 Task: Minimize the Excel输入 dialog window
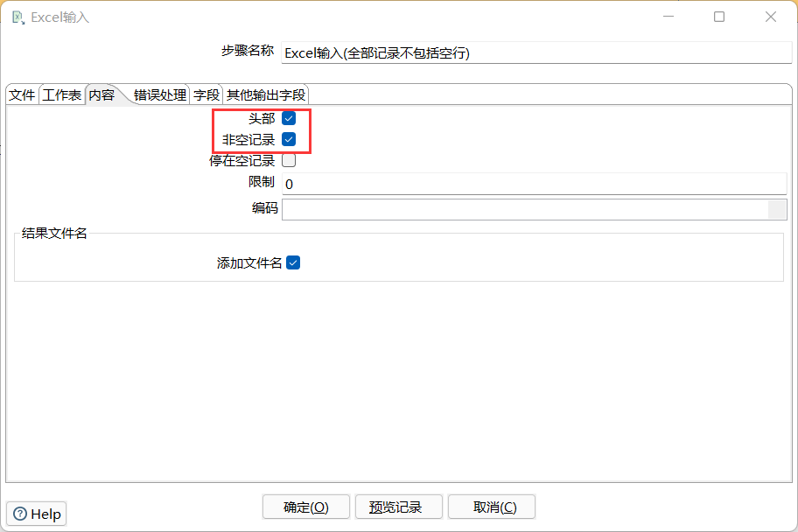(x=668, y=17)
